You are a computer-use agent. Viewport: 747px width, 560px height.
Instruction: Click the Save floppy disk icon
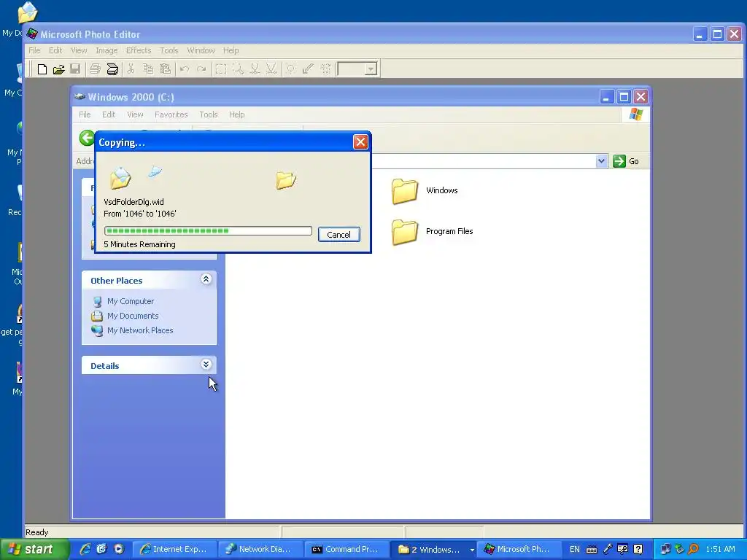tap(75, 69)
